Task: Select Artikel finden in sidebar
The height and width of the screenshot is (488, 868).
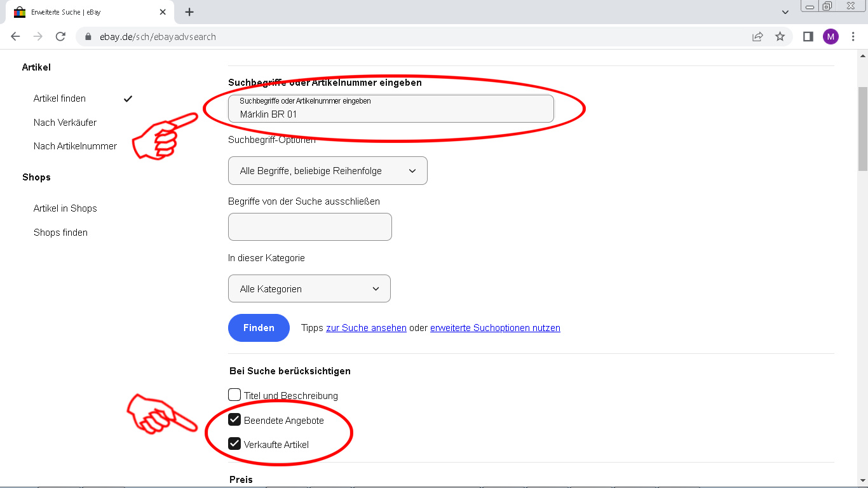Action: (x=60, y=98)
